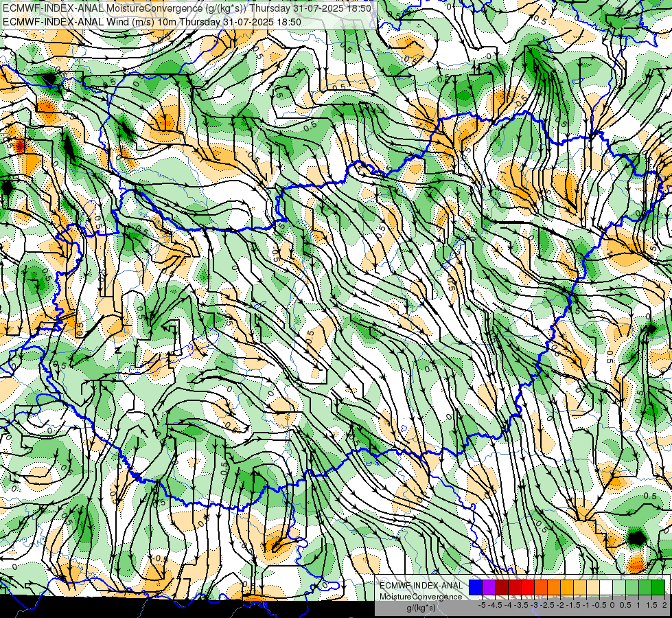Pick the orange swatch above -2

point(554,588)
